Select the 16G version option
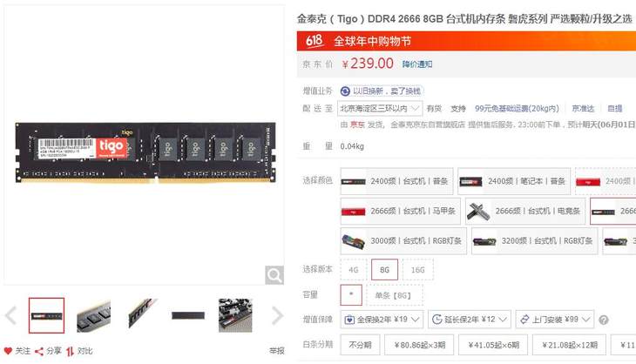 pos(418,270)
